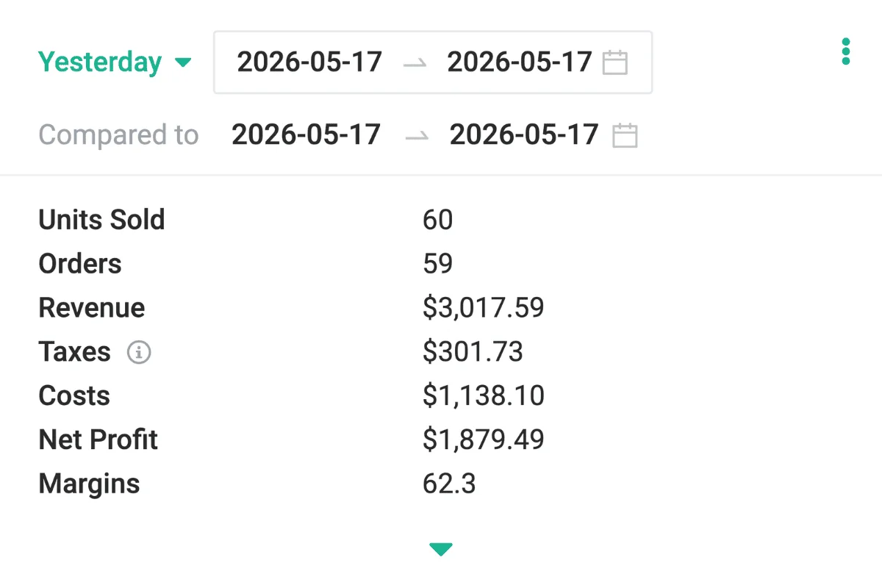Click the Margins value 62.3

coord(449,484)
